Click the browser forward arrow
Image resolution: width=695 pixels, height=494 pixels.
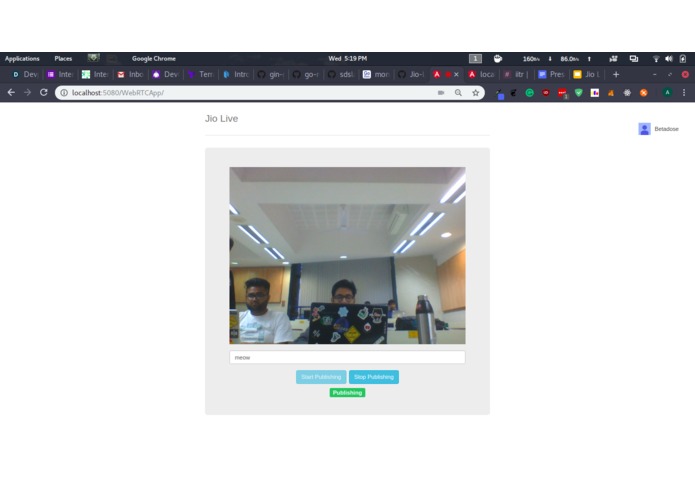(27, 93)
